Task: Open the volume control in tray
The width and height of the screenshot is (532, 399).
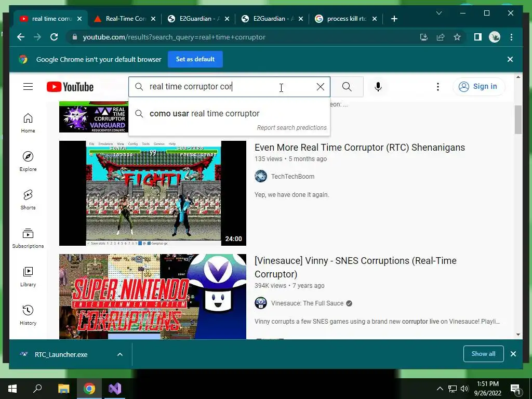Action: click(464, 389)
